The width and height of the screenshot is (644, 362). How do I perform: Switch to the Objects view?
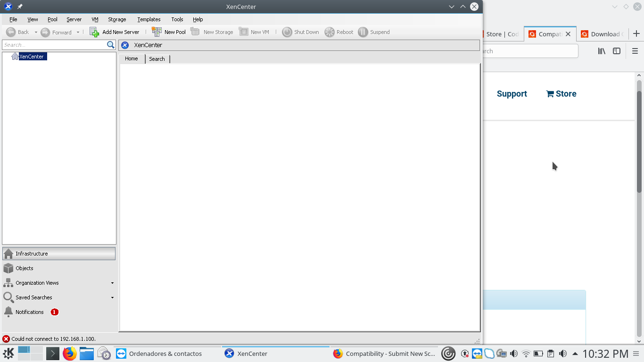(x=59, y=268)
